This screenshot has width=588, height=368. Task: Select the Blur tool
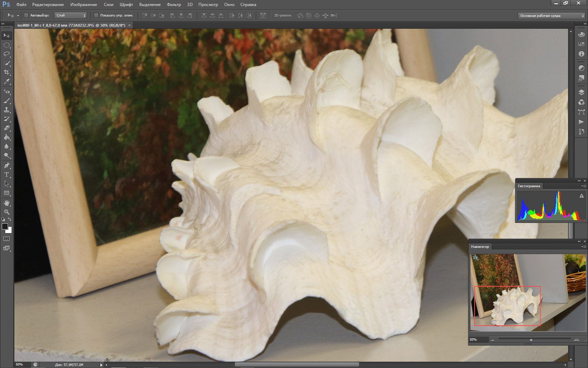tap(7, 146)
